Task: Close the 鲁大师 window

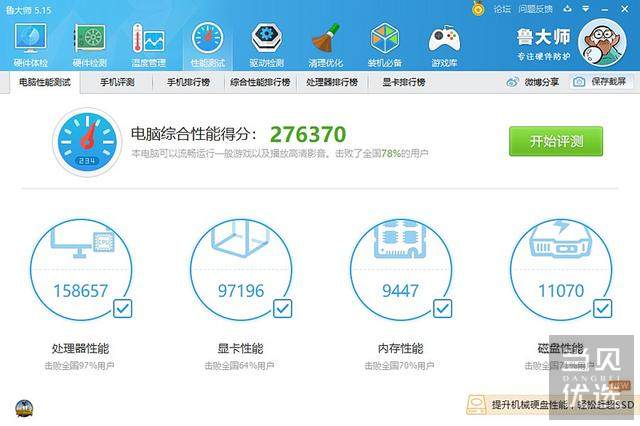Action: coord(625,9)
